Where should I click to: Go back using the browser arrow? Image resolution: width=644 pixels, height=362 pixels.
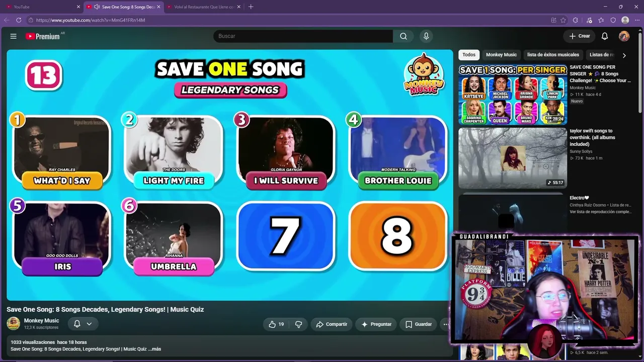7,20
